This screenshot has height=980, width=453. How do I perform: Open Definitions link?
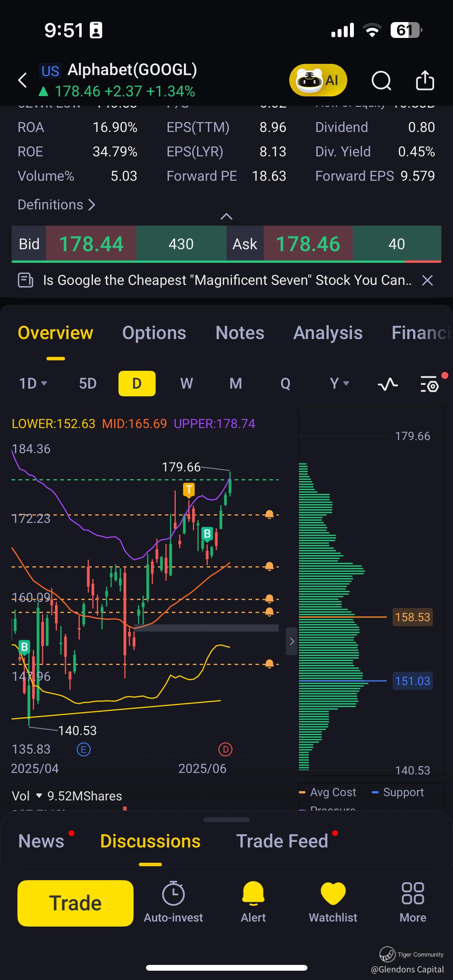pos(57,204)
